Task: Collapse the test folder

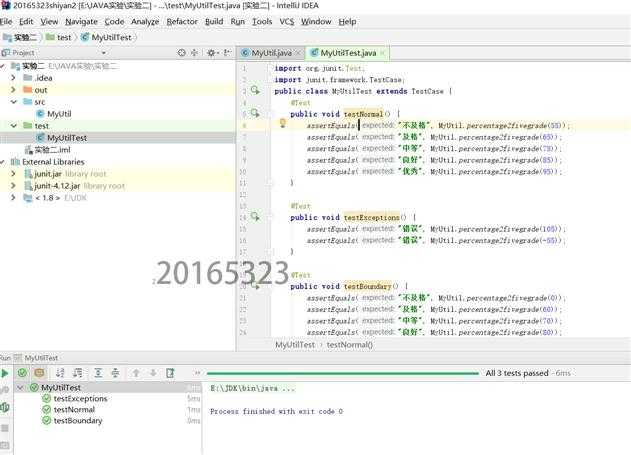Action: (13, 126)
